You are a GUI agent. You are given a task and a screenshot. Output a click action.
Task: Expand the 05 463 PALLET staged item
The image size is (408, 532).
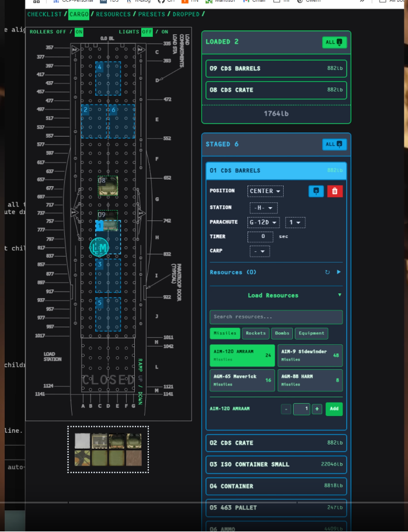(x=276, y=508)
